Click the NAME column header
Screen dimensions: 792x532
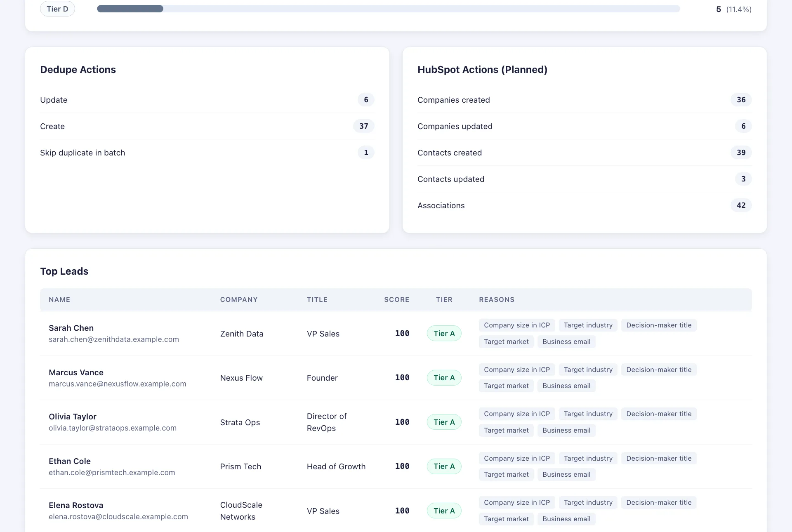59,300
